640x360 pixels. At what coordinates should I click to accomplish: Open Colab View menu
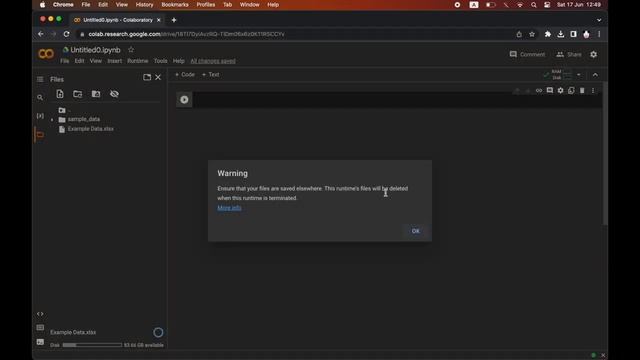tap(96, 61)
